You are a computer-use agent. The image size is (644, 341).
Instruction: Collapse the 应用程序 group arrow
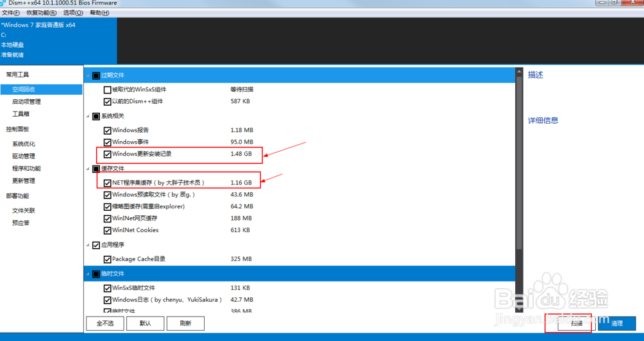(x=88, y=245)
